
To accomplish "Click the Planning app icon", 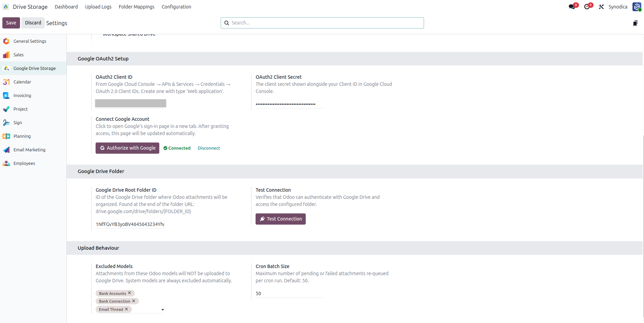I will point(6,136).
